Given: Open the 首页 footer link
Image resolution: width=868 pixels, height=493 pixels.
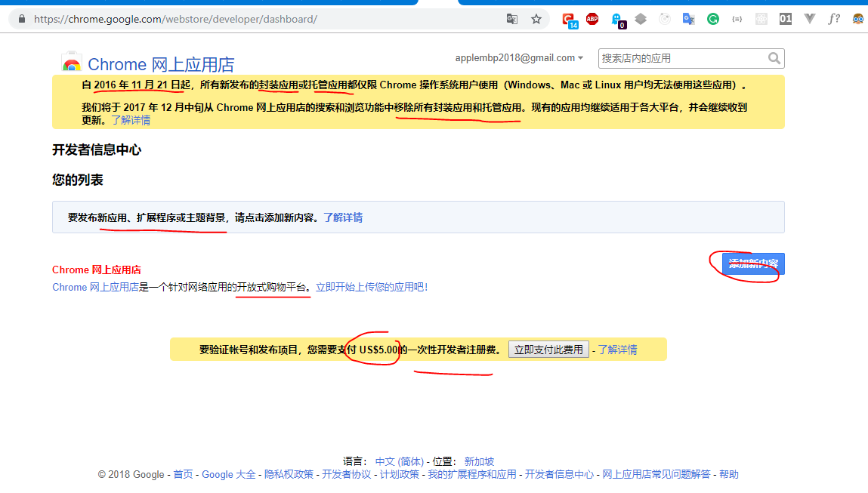Looking at the screenshot, I should [x=184, y=474].
